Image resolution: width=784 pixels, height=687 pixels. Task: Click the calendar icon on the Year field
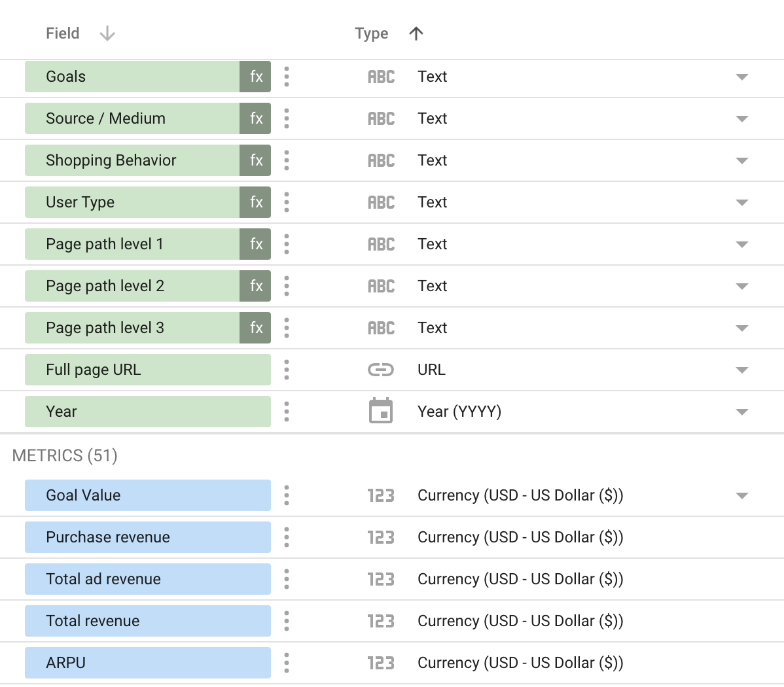tap(381, 411)
